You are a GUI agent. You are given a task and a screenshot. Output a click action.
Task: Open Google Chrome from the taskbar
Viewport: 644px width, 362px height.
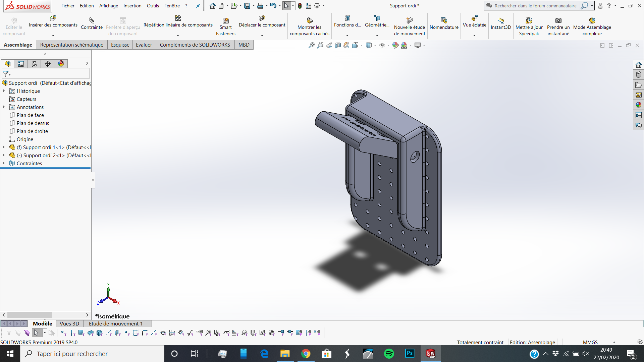[306, 354]
